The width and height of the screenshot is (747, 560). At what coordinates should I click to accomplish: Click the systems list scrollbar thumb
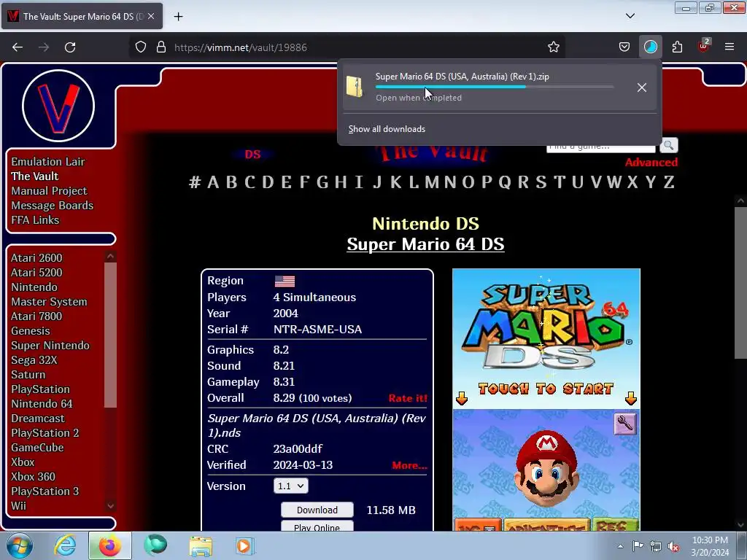111,335
